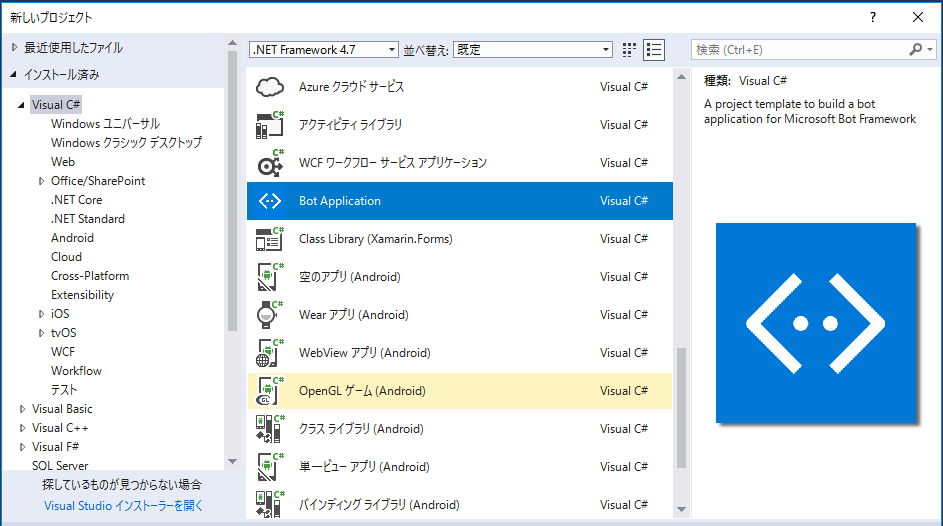The height and width of the screenshot is (526, 943).
Task: Select the Cloud category
Action: 66,257
